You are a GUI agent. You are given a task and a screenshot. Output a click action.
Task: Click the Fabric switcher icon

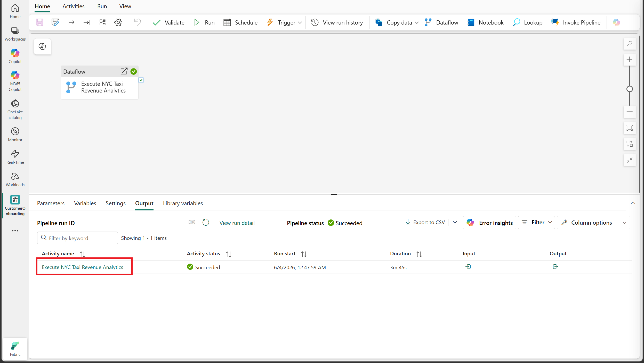[x=15, y=349]
